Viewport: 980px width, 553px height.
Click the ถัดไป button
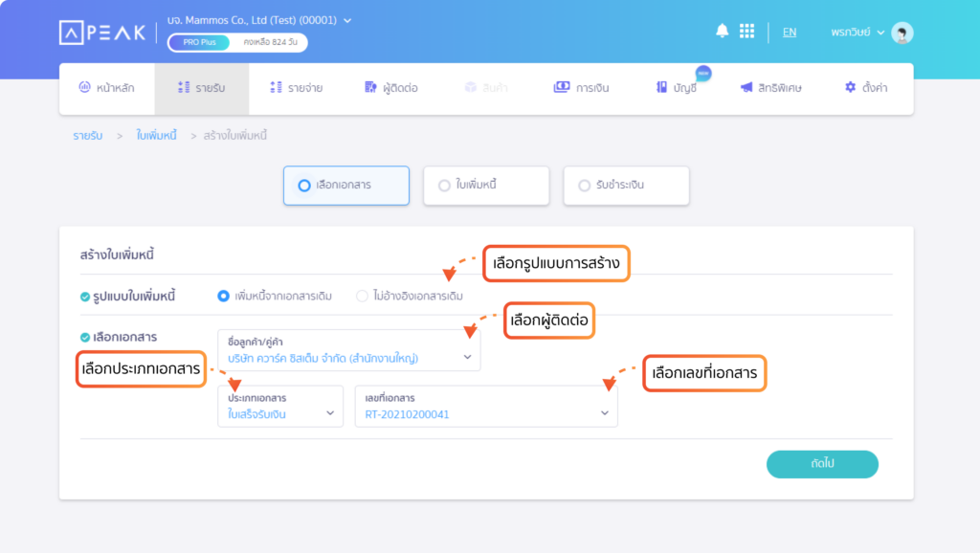[x=822, y=464]
